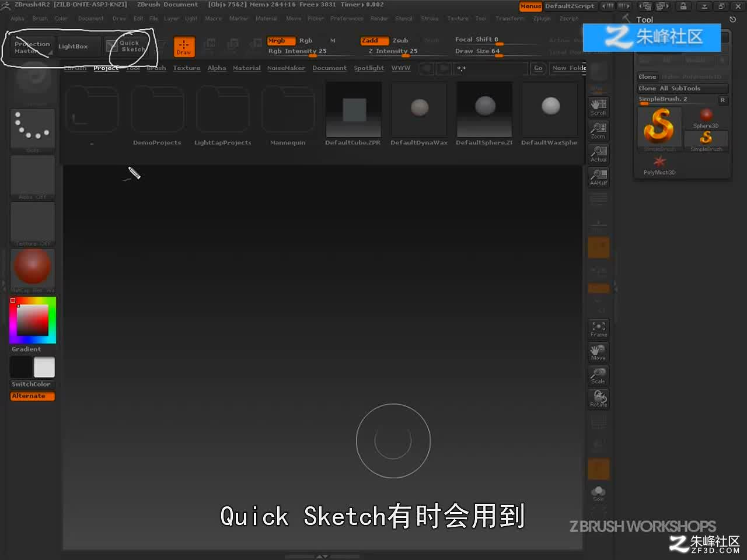Select the Sphere3D tool
Screen dimensions: 747x560
706,118
